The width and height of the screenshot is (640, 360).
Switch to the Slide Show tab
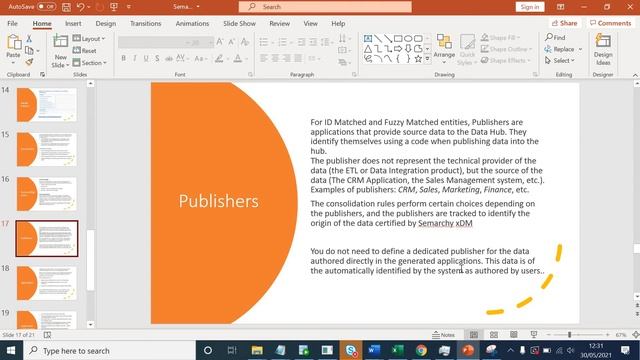pyautogui.click(x=239, y=24)
